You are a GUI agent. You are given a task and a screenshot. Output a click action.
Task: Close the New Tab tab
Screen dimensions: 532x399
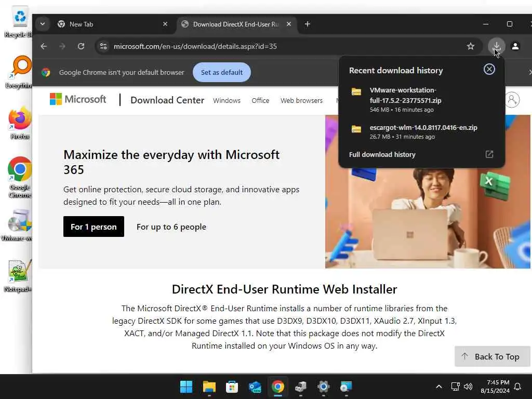(165, 24)
